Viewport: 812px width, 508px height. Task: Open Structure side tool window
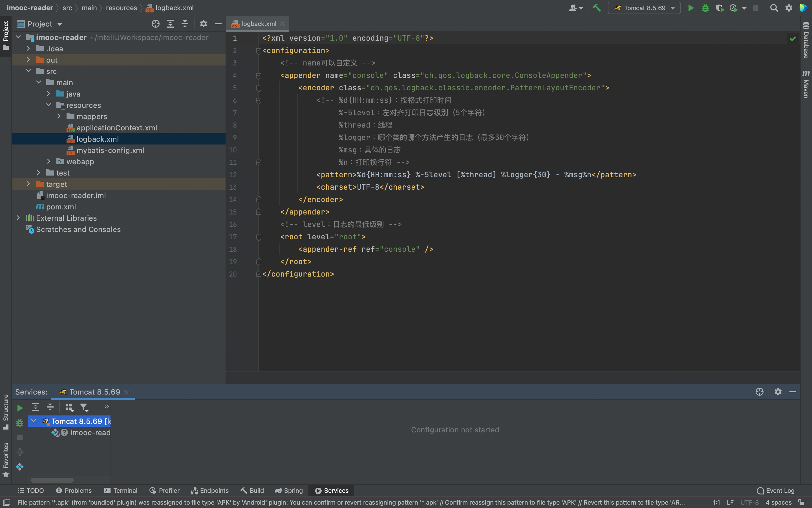tap(6, 412)
